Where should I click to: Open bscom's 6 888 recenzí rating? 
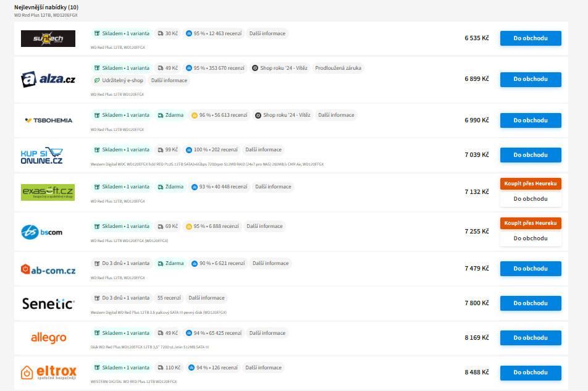212,227
